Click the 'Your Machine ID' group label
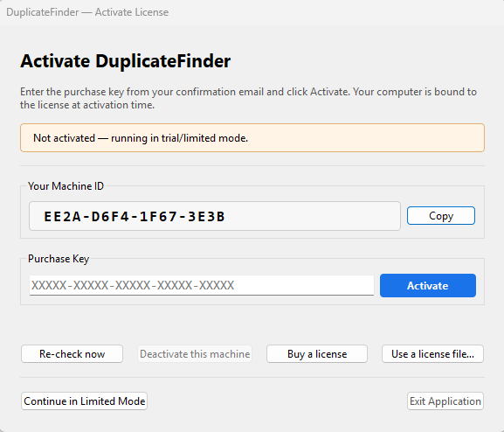The width and height of the screenshot is (504, 432). [x=66, y=186]
